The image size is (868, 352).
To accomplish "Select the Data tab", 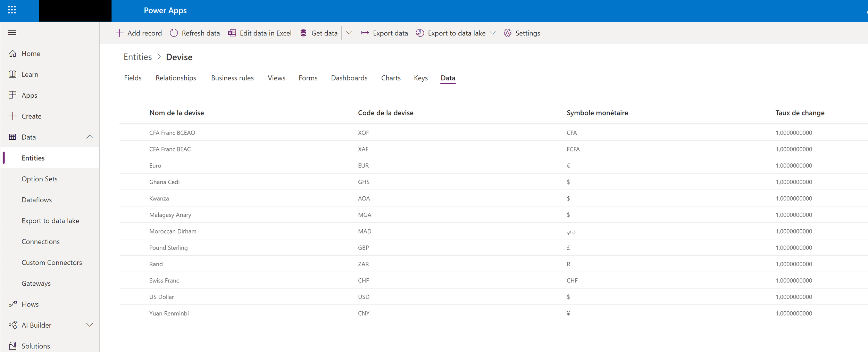I will 448,78.
